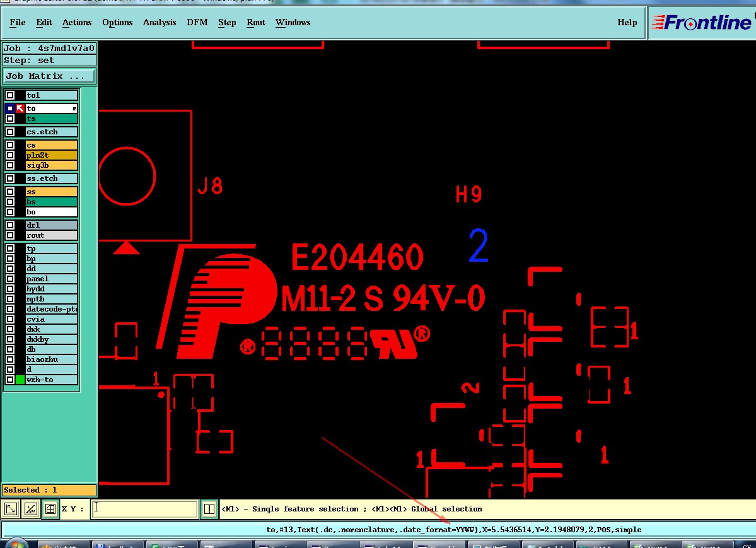This screenshot has width=756, height=548.
Task: Open the File menu
Action: click(x=18, y=22)
